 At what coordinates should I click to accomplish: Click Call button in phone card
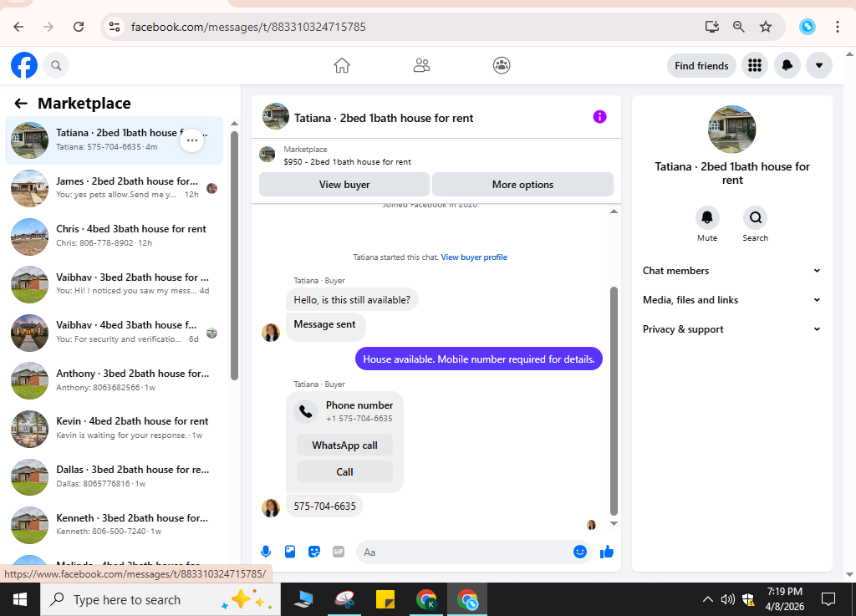[344, 472]
